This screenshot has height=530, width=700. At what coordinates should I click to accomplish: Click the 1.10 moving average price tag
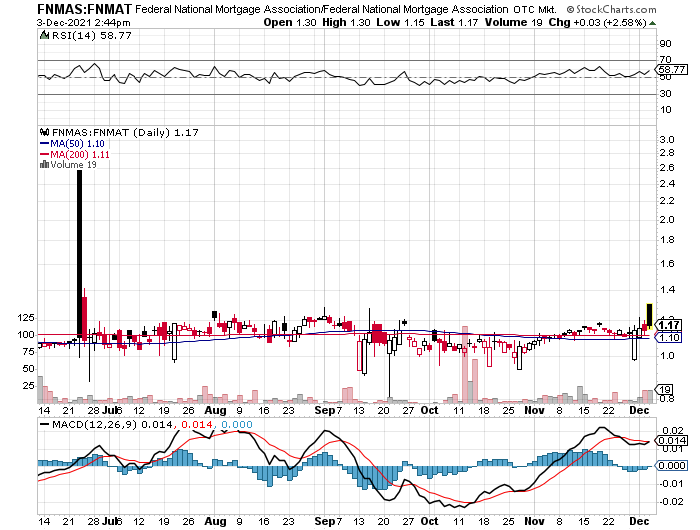[x=669, y=338]
